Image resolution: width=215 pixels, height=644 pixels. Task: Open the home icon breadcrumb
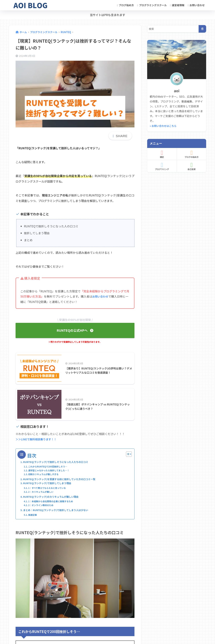point(17,32)
